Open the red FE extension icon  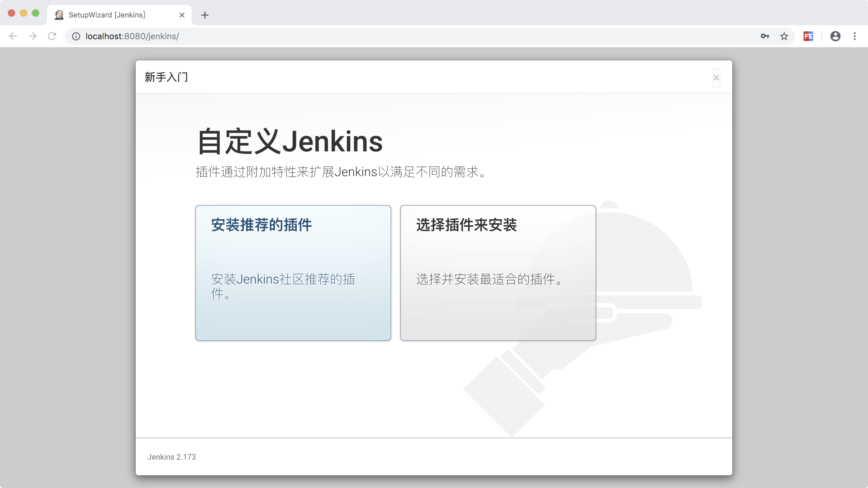tap(808, 36)
